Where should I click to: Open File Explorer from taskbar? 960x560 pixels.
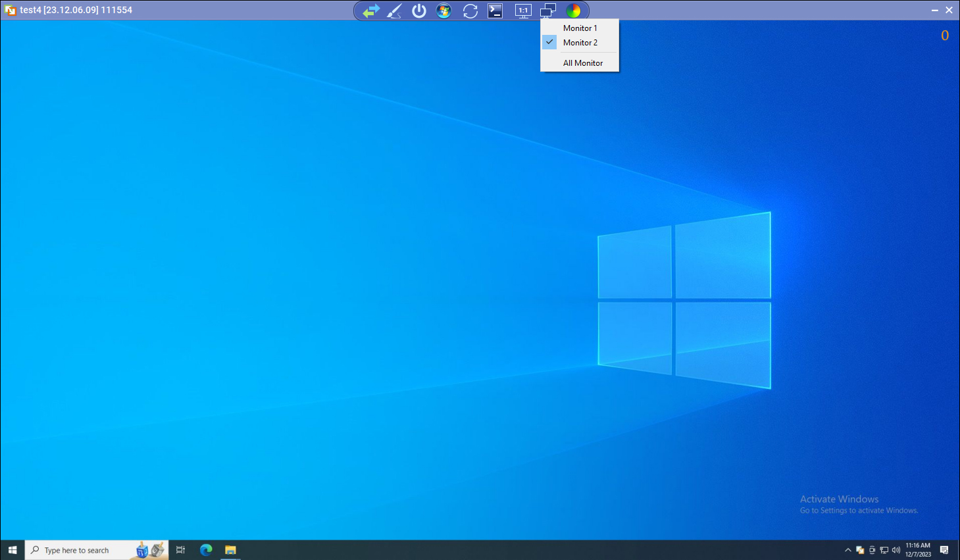(x=230, y=550)
